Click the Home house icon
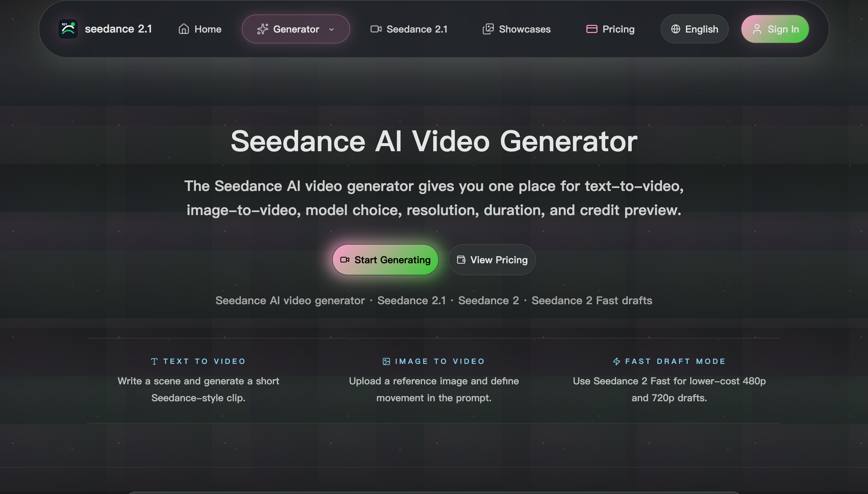Viewport: 868px width, 494px height. click(x=184, y=29)
